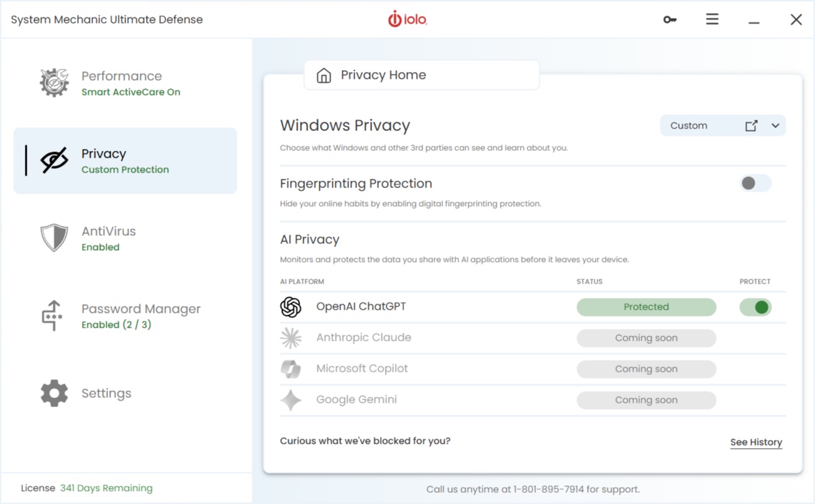Click the Password Manager icon
Screen dimensions: 815x504
click(x=53, y=315)
